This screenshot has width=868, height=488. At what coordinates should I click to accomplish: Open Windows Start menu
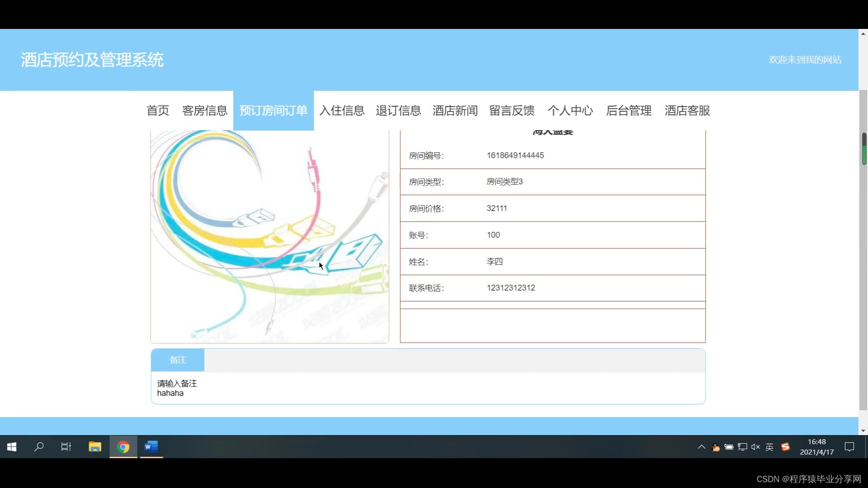tap(12, 447)
